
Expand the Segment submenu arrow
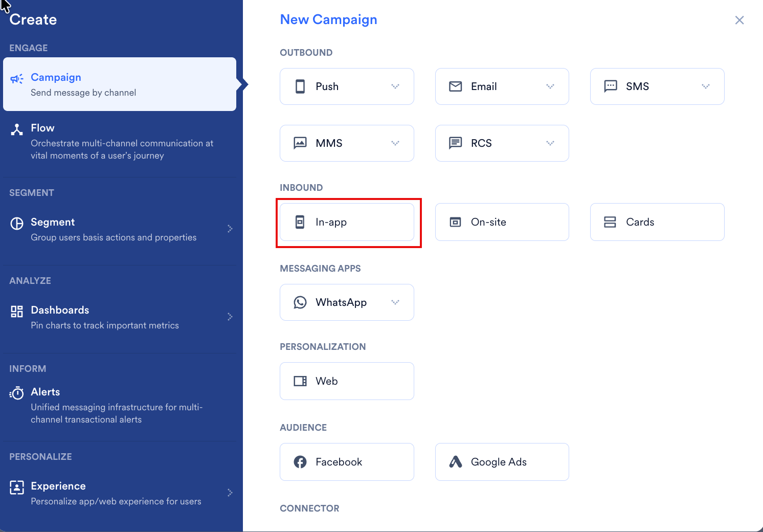pyautogui.click(x=230, y=229)
